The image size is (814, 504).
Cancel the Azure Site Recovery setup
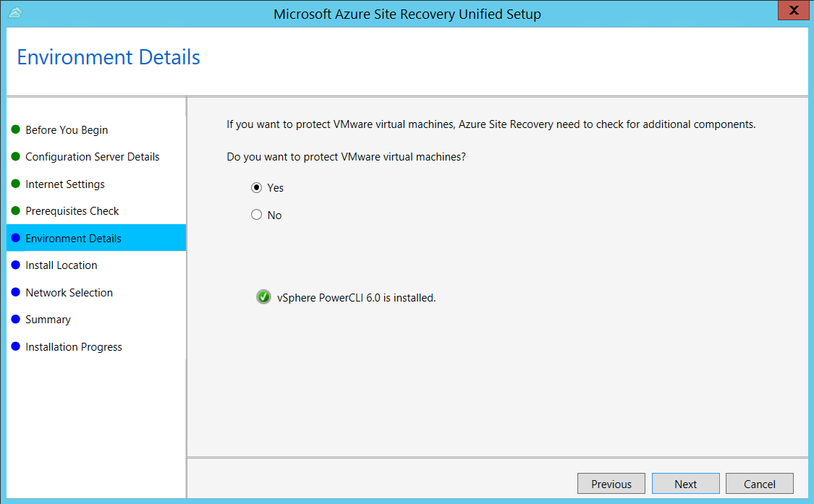pyautogui.click(x=759, y=483)
